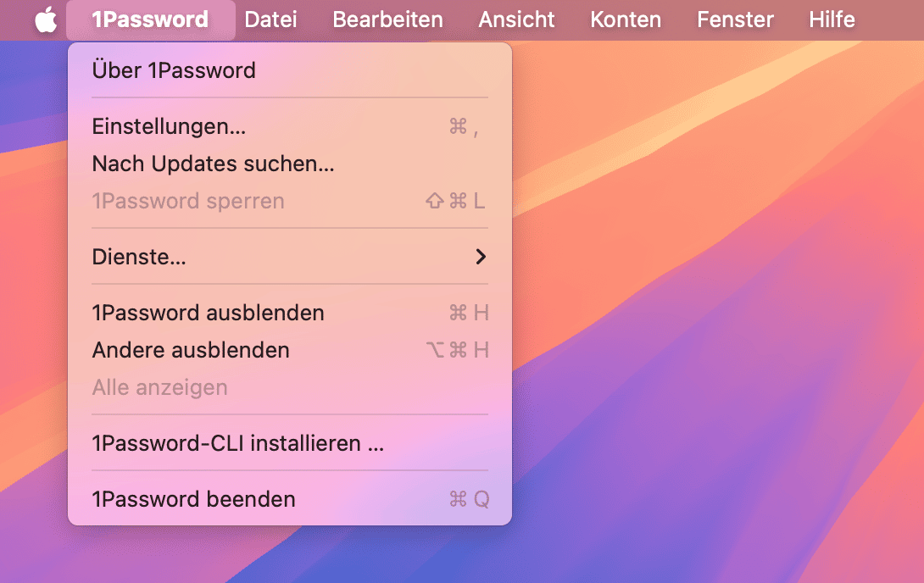Open the Konten menu
Screen dimensions: 924x583
click(626, 19)
